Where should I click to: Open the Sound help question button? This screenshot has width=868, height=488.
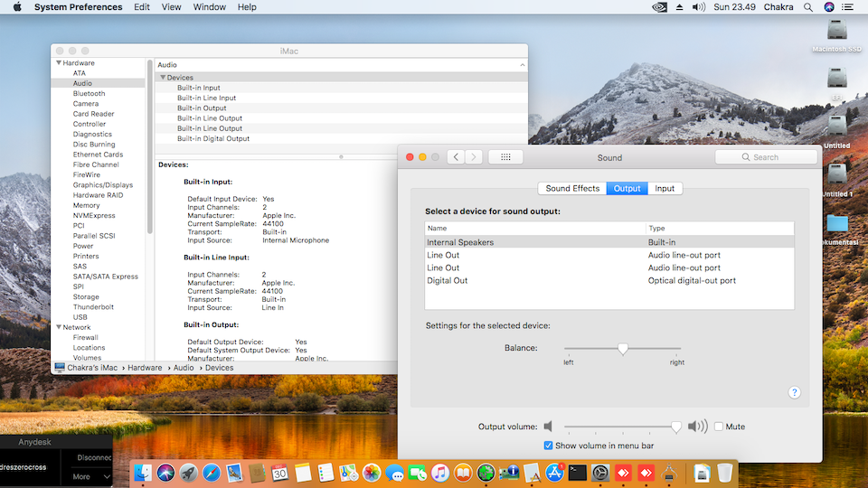795,392
